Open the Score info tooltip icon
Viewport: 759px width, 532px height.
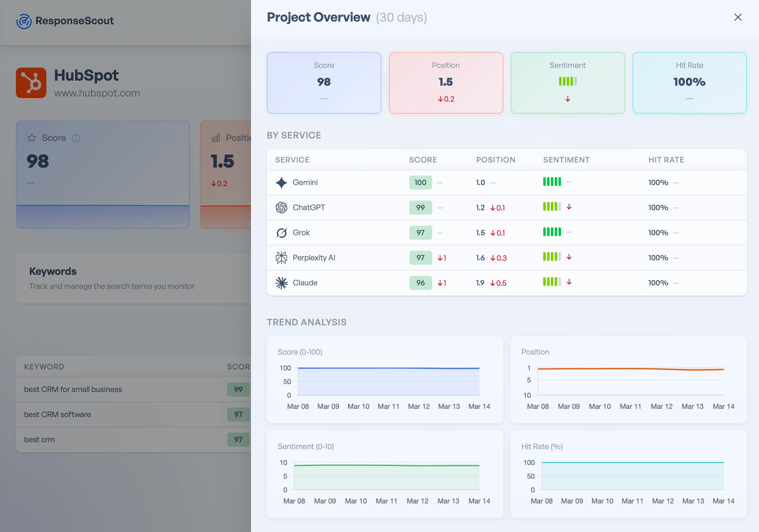76,138
